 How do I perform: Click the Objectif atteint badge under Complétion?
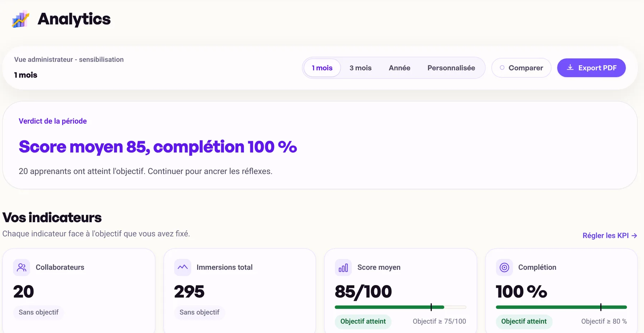point(524,322)
